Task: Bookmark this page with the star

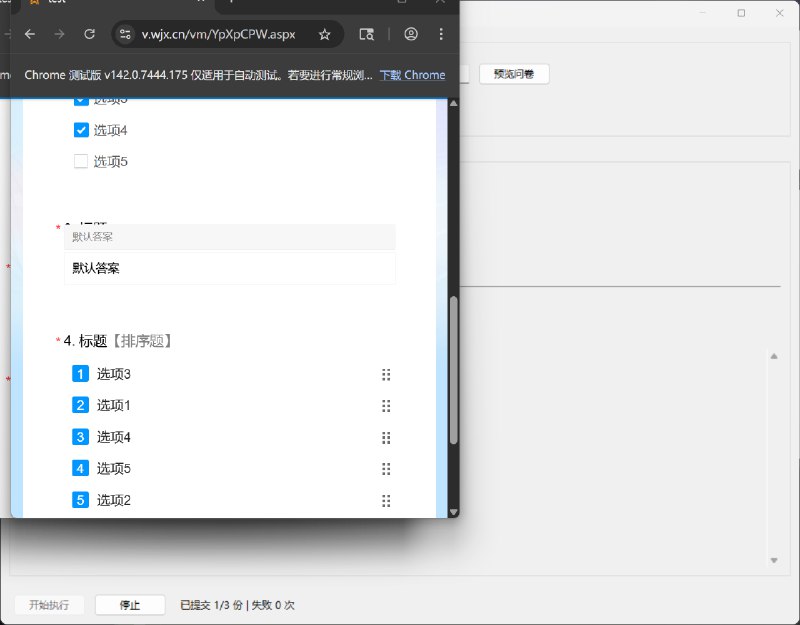Action: click(324, 34)
